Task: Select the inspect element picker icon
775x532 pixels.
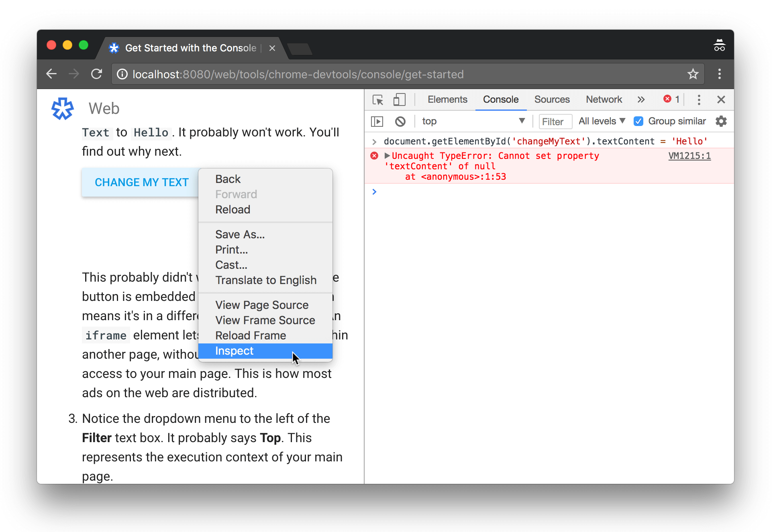Action: [x=377, y=99]
